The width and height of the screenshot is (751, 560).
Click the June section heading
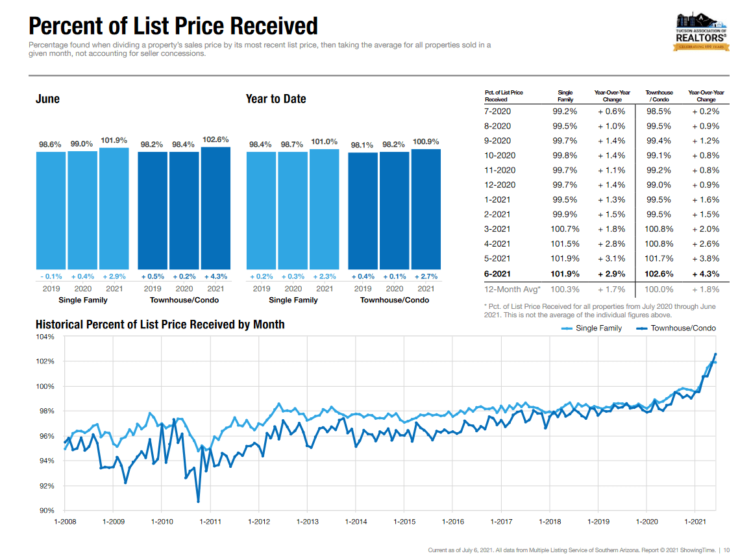tap(47, 99)
